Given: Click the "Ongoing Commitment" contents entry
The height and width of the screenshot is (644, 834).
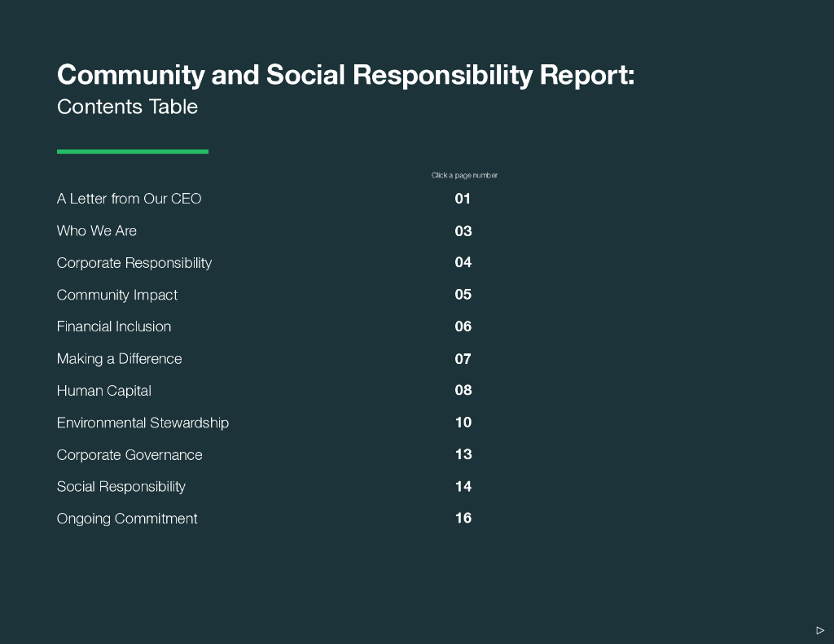Looking at the screenshot, I should coord(127,519).
